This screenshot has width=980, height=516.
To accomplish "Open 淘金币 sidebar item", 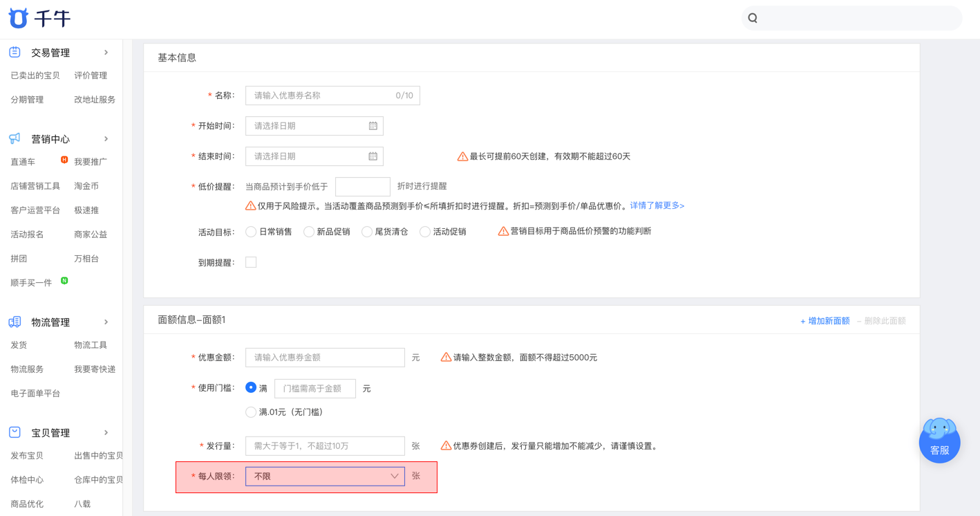I will coord(86,186).
